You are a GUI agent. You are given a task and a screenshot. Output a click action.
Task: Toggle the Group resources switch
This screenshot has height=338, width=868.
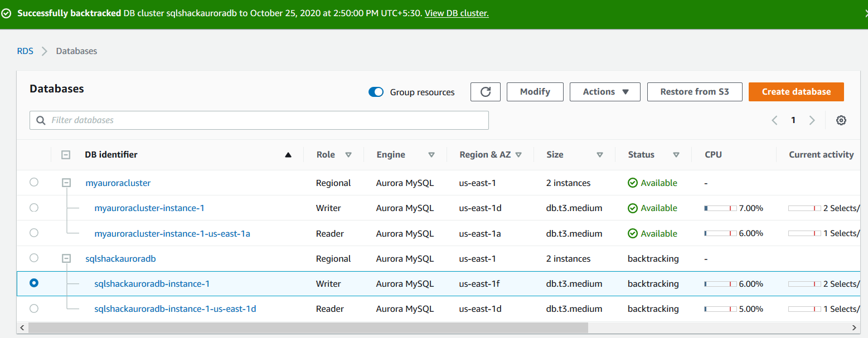point(376,92)
